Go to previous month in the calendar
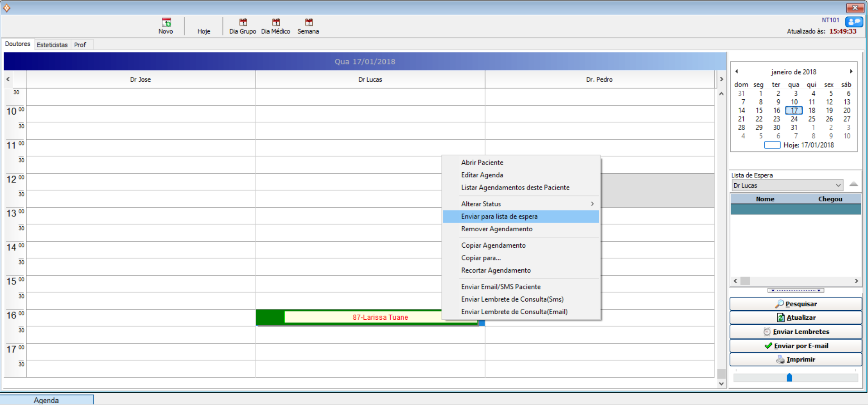The height and width of the screenshot is (405, 868). pos(737,71)
